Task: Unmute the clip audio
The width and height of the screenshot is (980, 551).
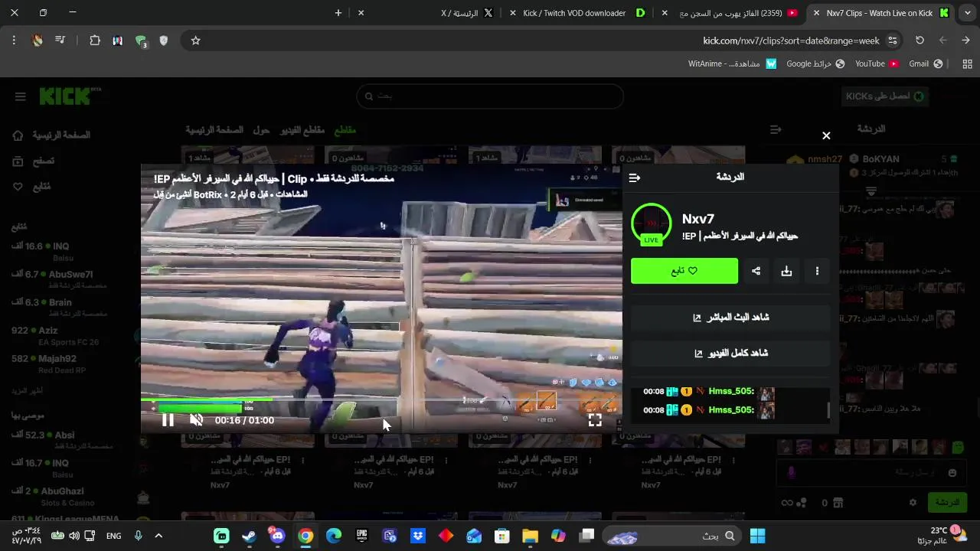Action: click(196, 420)
